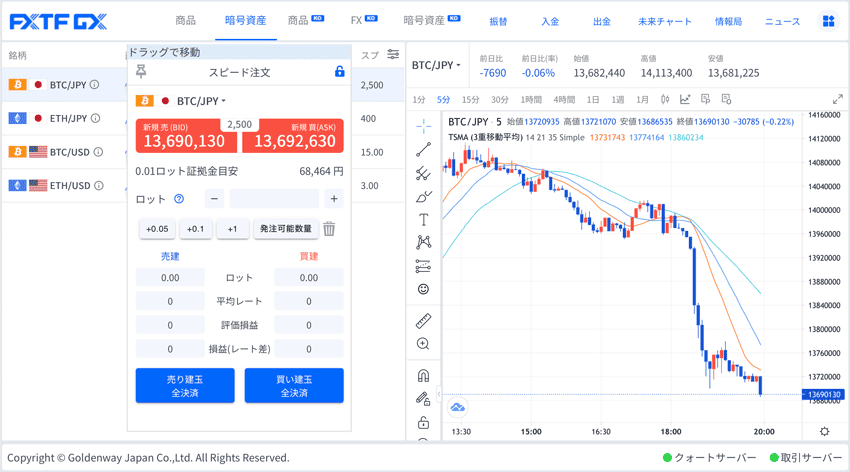The height and width of the screenshot is (472, 850).
Task: Click buy ASK price 13,692,630 button
Action: tap(293, 135)
